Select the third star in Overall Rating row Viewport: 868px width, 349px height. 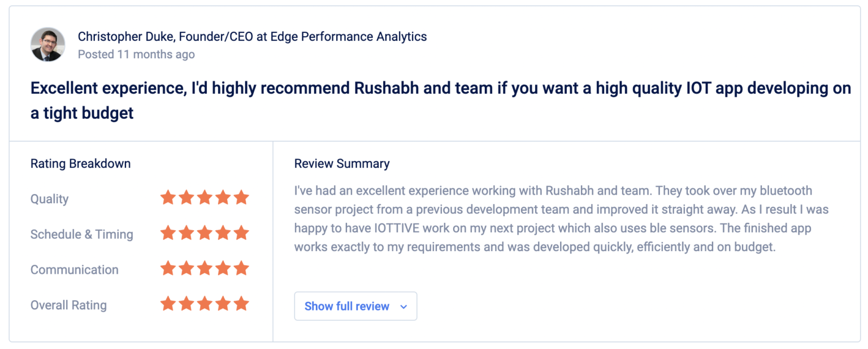click(x=205, y=304)
